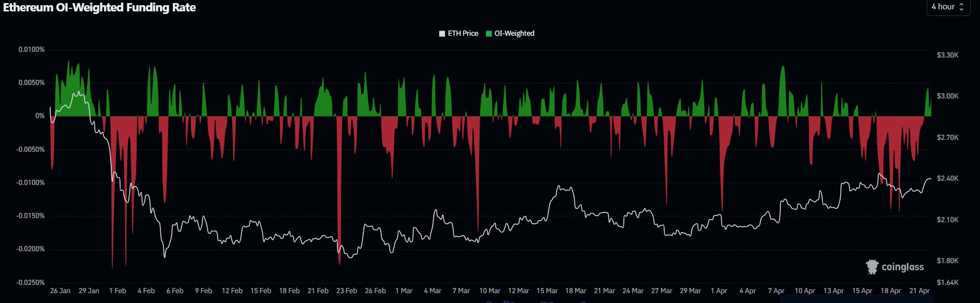Click the 10 Mar date axis label
The image size is (980, 303).
click(x=489, y=291)
